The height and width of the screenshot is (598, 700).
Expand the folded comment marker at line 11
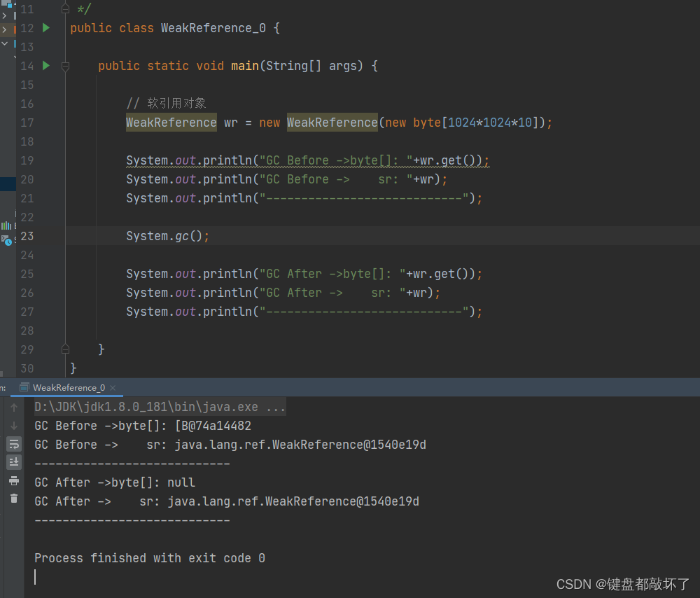pos(65,8)
